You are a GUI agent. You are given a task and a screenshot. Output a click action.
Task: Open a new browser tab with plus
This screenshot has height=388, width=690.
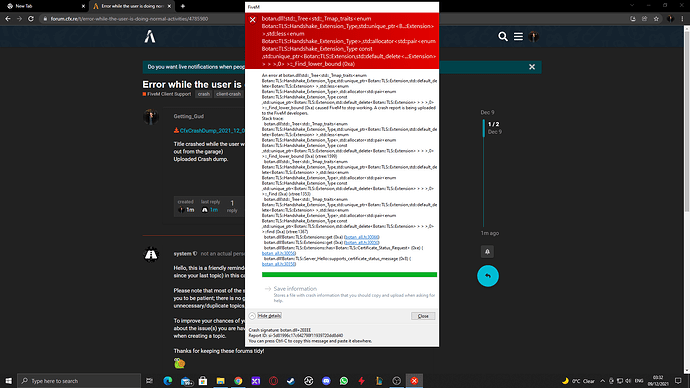[183, 6]
